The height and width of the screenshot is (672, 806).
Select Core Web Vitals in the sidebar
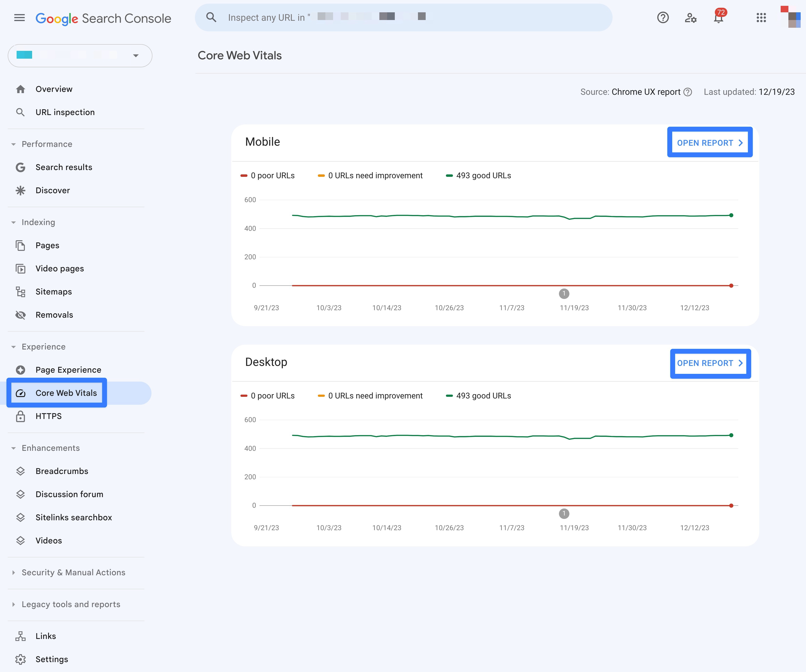[66, 393]
